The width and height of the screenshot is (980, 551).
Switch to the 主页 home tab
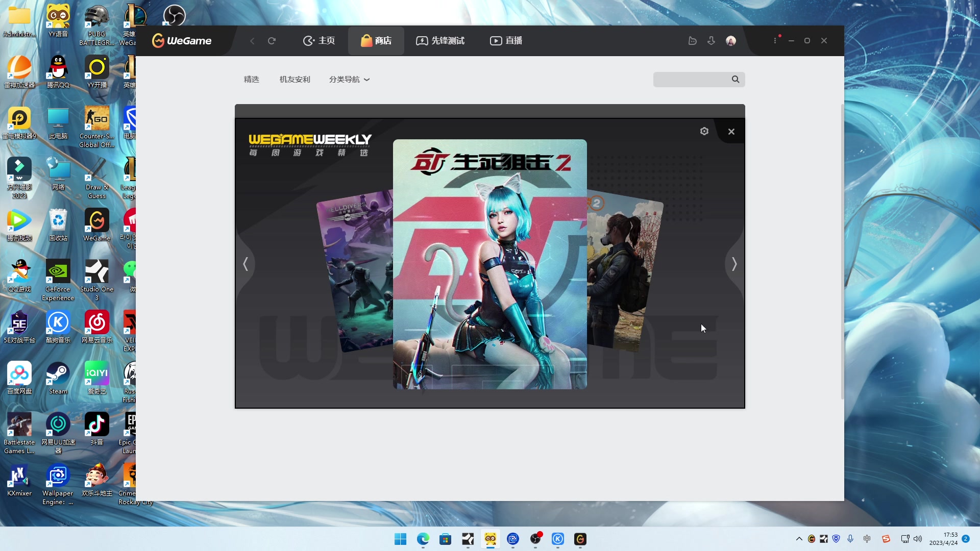coord(319,41)
